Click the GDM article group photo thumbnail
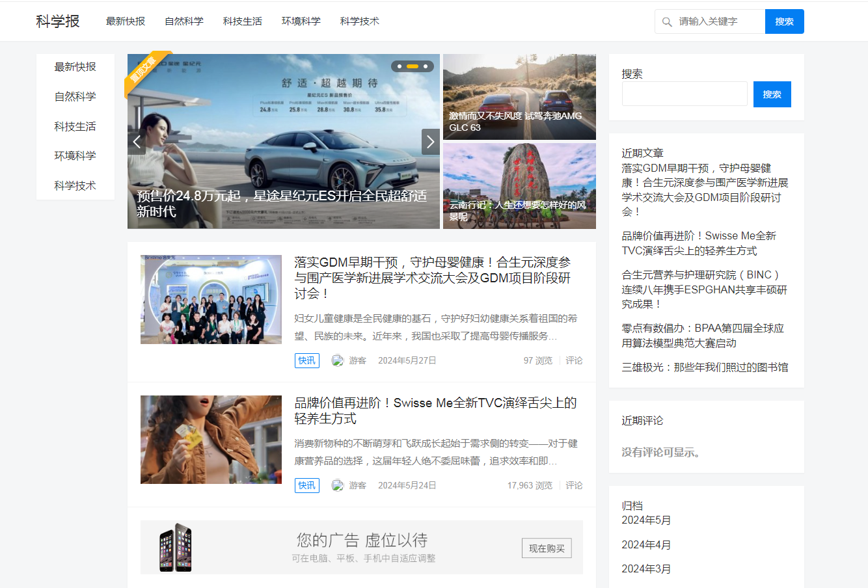This screenshot has height=588, width=868. click(211, 299)
